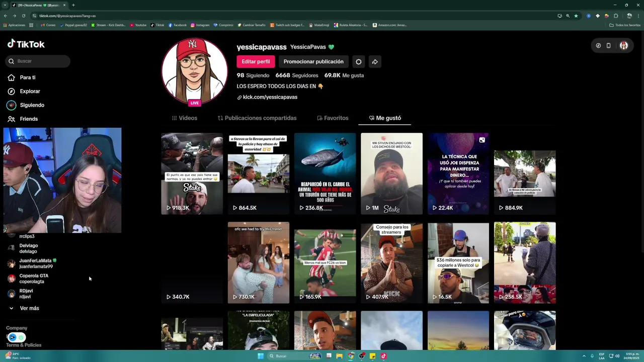Open File Explorer from taskbar
The image size is (644, 362).
click(340, 356)
